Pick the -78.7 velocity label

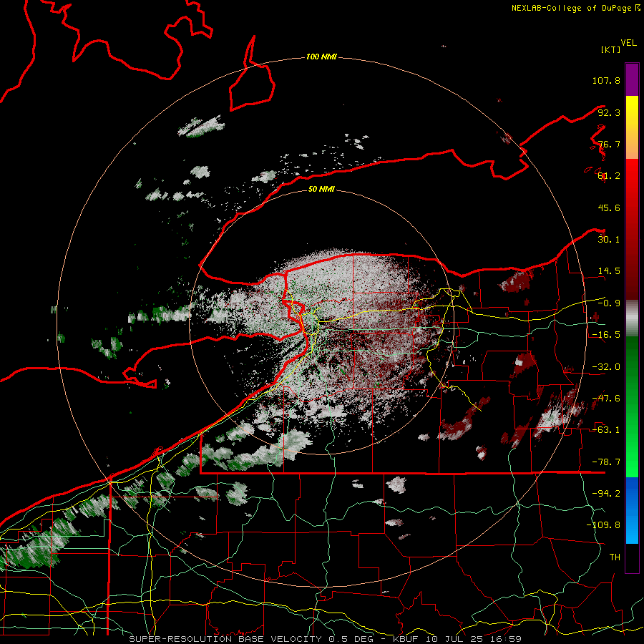coord(606,462)
